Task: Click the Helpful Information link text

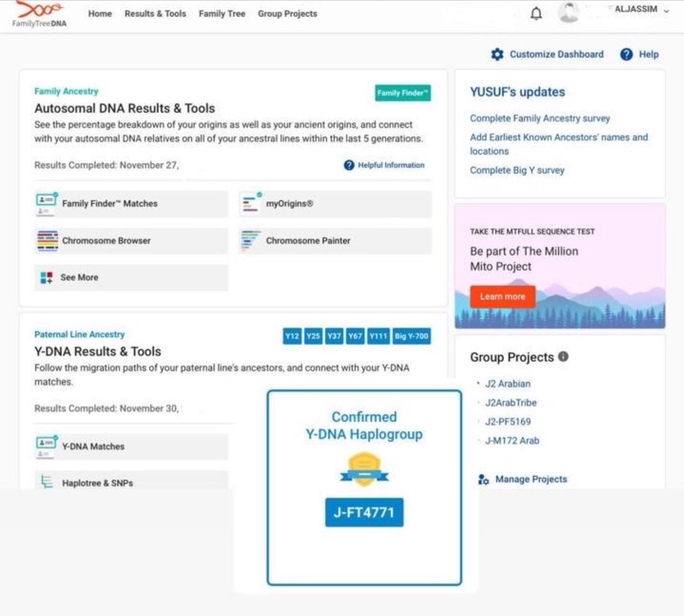Action: (391, 165)
